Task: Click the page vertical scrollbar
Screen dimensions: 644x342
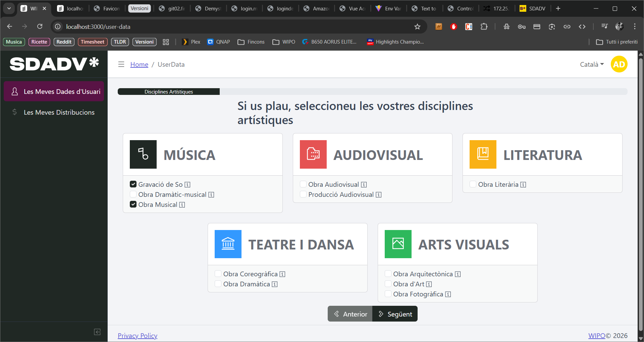Action: 641,194
